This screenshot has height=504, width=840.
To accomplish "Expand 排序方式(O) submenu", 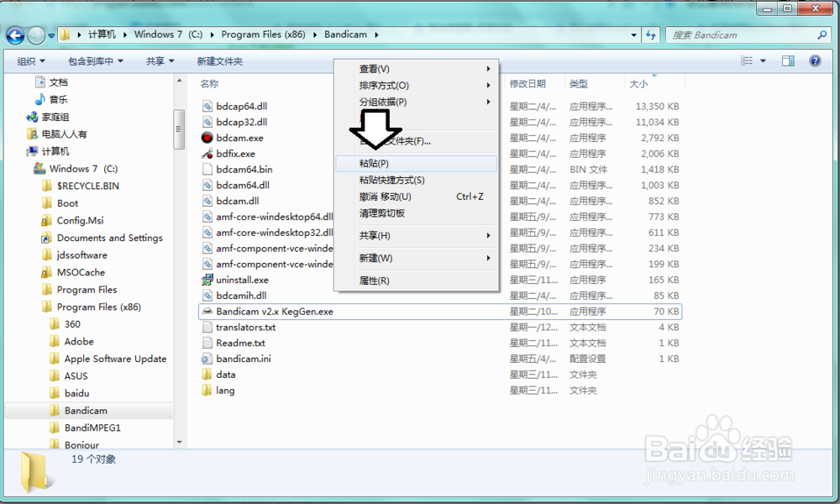I will point(417,85).
